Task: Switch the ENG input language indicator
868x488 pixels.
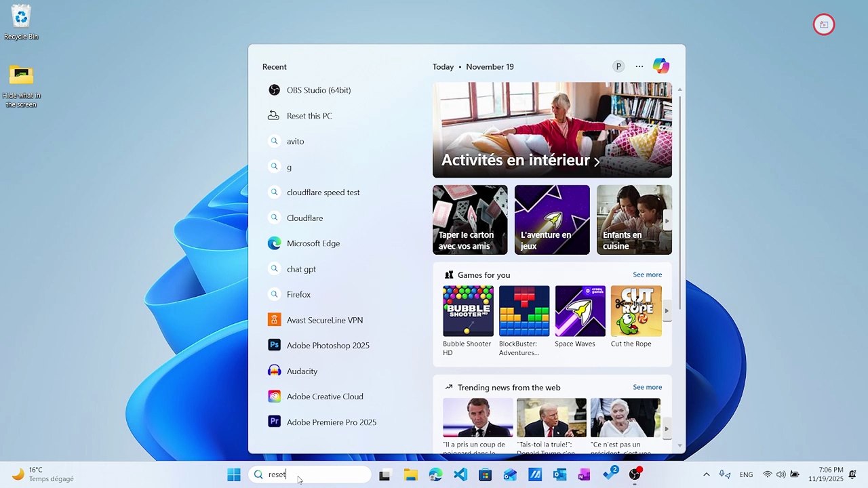Action: pyautogui.click(x=746, y=474)
